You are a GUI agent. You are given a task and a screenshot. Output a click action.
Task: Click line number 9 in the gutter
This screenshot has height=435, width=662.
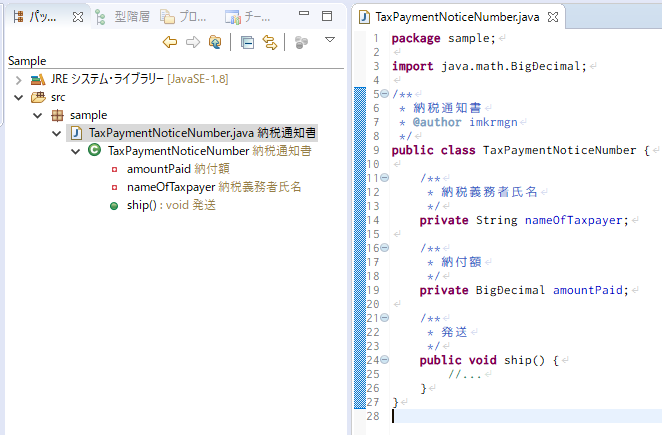point(376,150)
